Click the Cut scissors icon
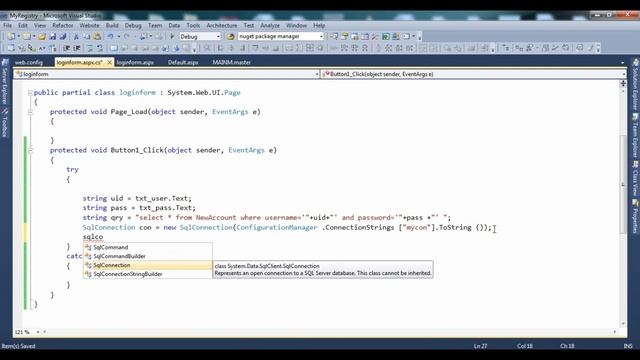This screenshot has width=640, height=360. click(76, 36)
